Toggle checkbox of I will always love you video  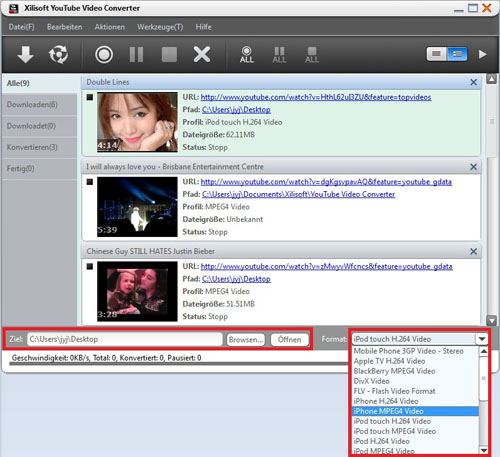coord(90,182)
